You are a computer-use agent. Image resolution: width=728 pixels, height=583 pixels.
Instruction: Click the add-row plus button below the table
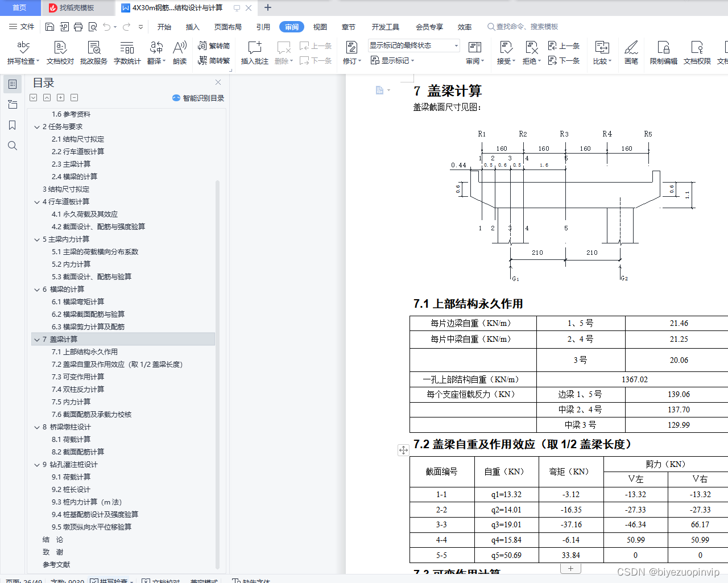tap(570, 568)
